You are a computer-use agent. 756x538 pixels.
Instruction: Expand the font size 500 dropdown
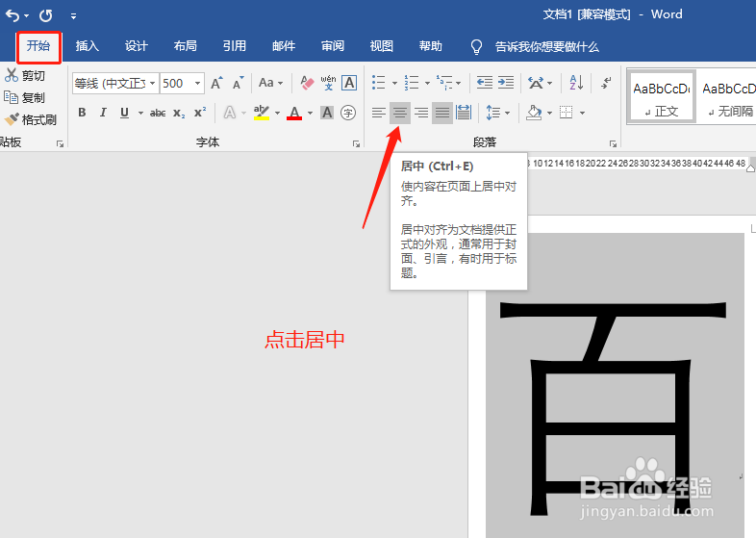coord(197,84)
